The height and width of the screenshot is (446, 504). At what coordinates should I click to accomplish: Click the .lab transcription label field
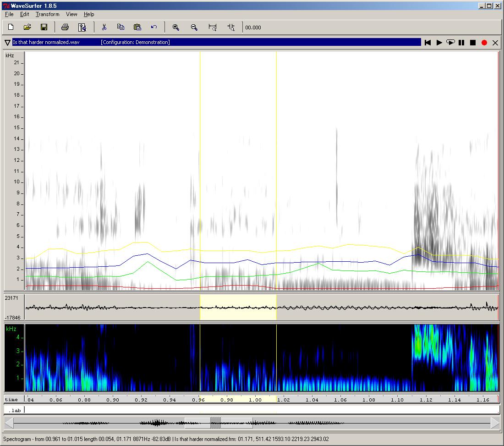261,410
